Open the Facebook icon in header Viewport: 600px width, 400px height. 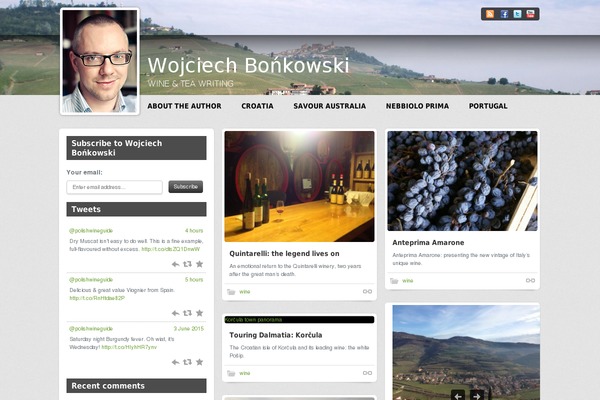click(x=504, y=14)
